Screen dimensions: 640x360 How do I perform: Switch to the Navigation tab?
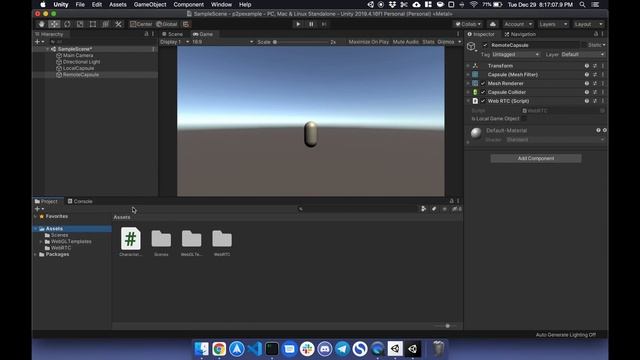click(x=520, y=34)
